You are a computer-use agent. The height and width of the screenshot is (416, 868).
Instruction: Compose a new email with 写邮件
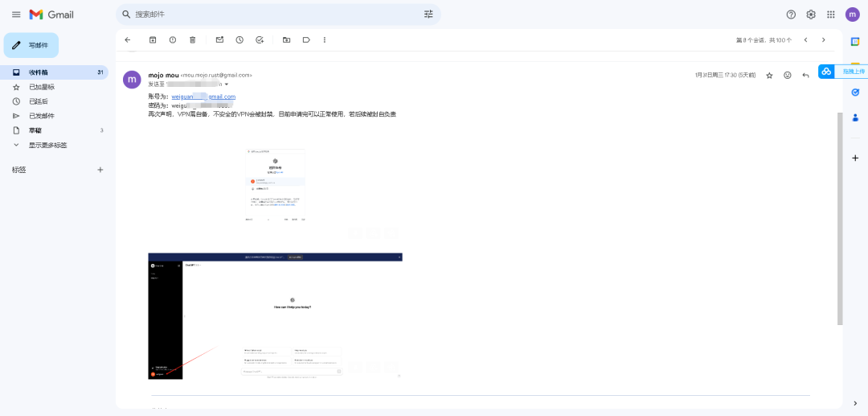(x=31, y=45)
